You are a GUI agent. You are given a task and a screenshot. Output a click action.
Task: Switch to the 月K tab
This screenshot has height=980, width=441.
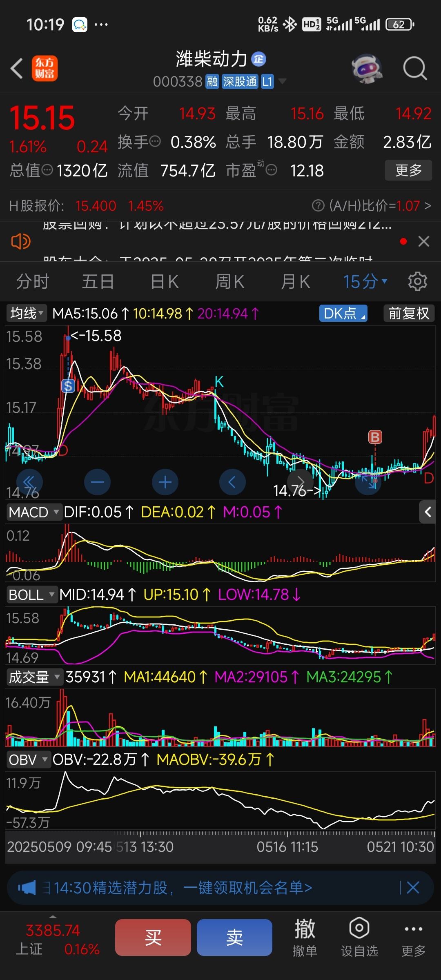point(296,281)
